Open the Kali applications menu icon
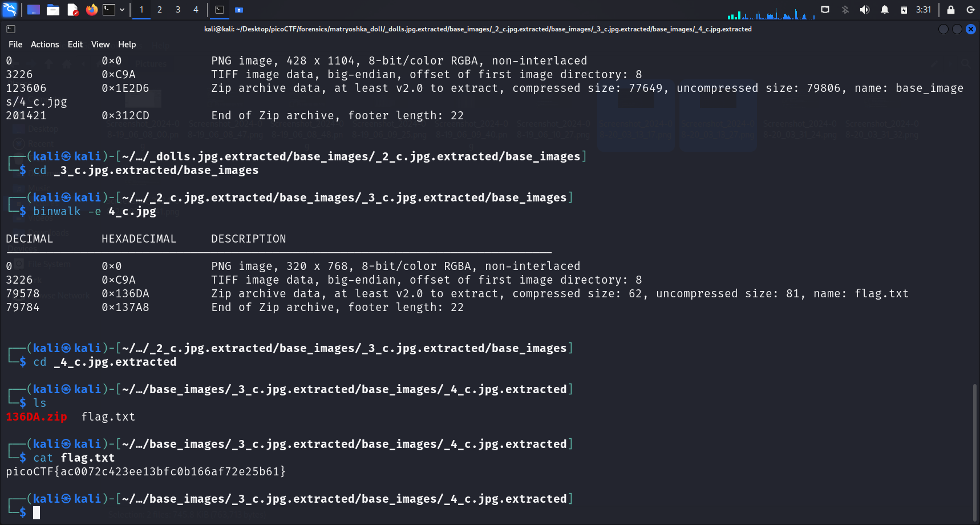 click(x=10, y=10)
